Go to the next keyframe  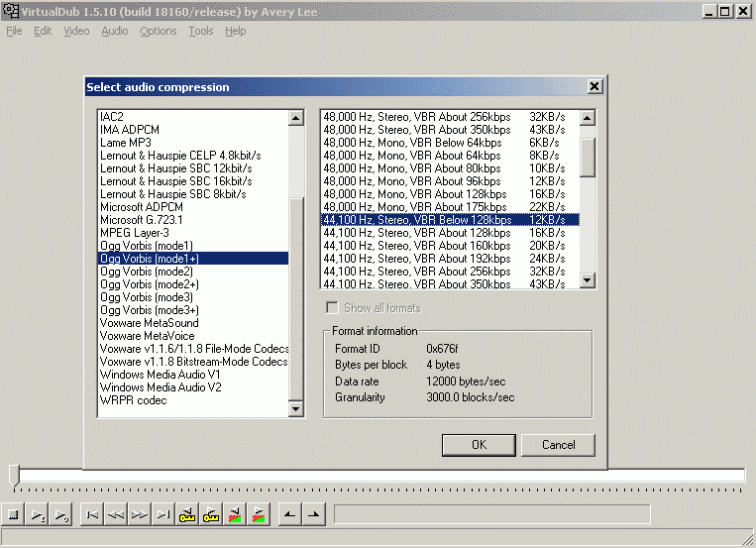(211, 514)
